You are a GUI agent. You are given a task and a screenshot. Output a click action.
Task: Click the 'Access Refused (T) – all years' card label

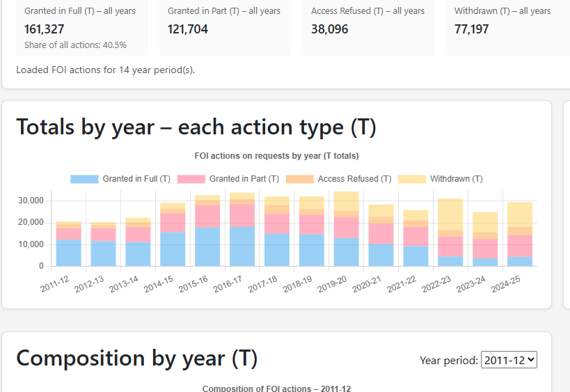tap(368, 11)
